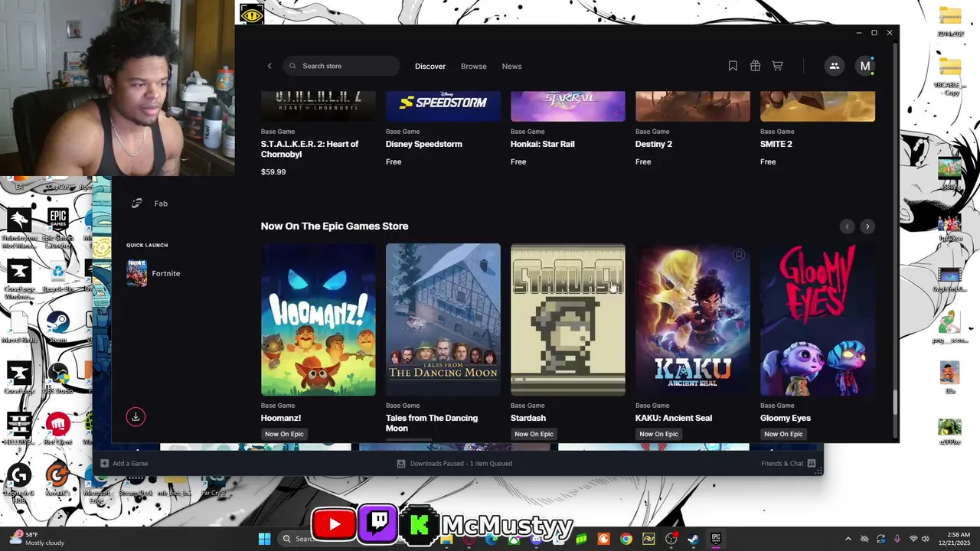Click the Gloomy Eyes title text
Image resolution: width=980 pixels, height=551 pixels.
pyautogui.click(x=786, y=418)
